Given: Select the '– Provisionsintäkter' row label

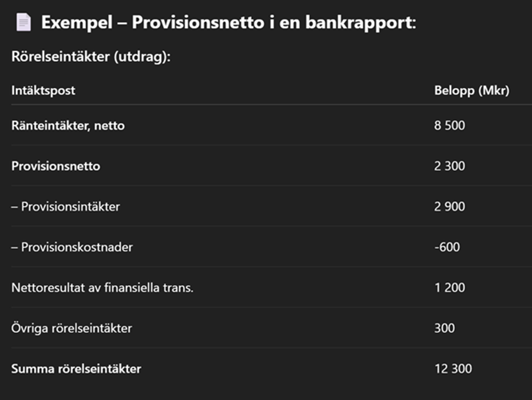Looking at the screenshot, I should pos(66,206).
